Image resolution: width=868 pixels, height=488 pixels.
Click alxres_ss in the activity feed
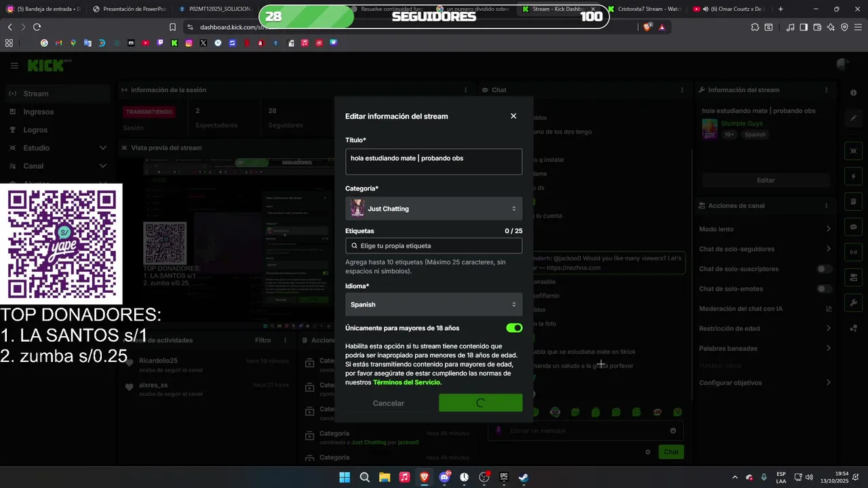click(x=153, y=385)
